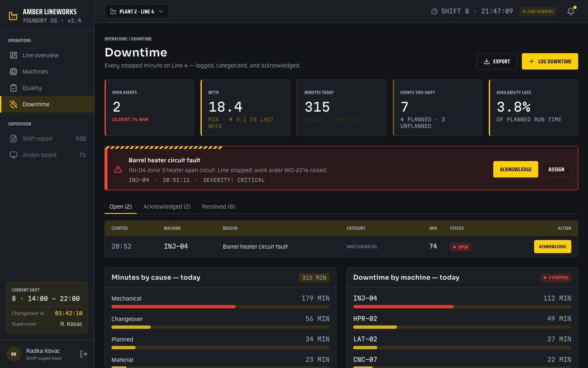The height and width of the screenshot is (368, 588).
Task: Click the Minutes Today 315 card
Action: pos(341,108)
